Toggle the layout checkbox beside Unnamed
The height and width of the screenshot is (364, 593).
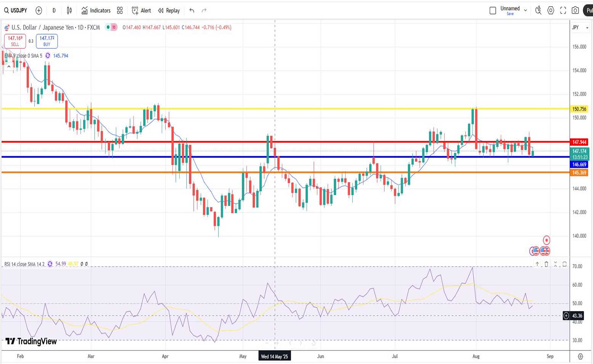(x=493, y=11)
